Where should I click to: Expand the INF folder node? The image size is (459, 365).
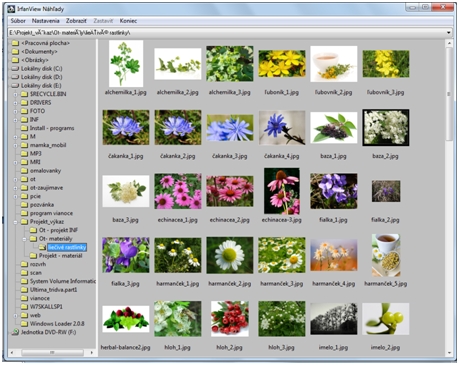point(15,120)
